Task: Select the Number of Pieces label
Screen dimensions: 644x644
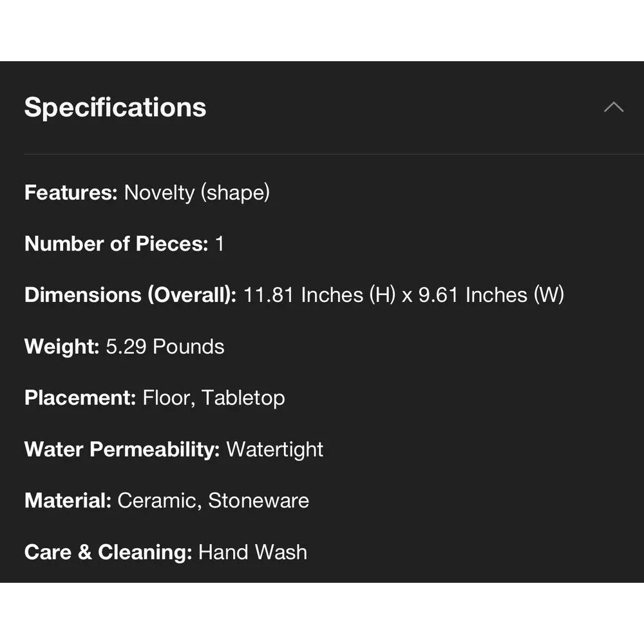Action: click(x=117, y=243)
